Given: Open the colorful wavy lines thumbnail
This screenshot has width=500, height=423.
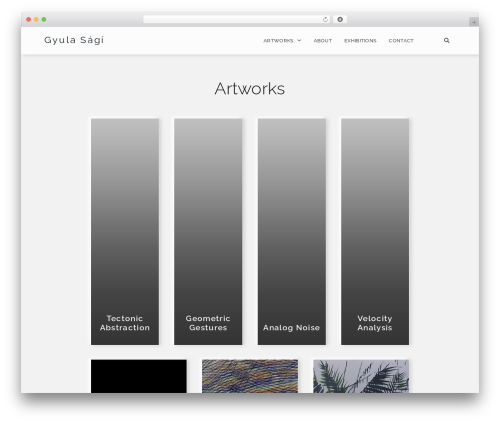Looking at the screenshot, I should click(x=250, y=376).
